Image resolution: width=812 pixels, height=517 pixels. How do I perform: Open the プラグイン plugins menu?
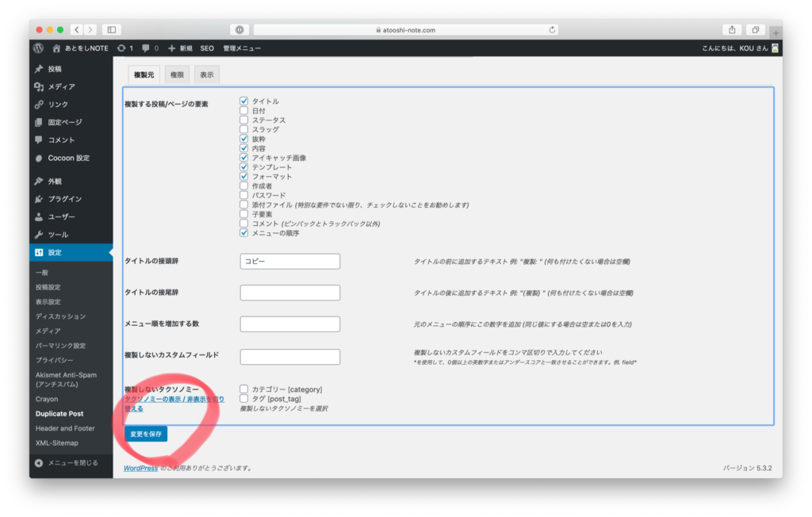[x=64, y=199]
